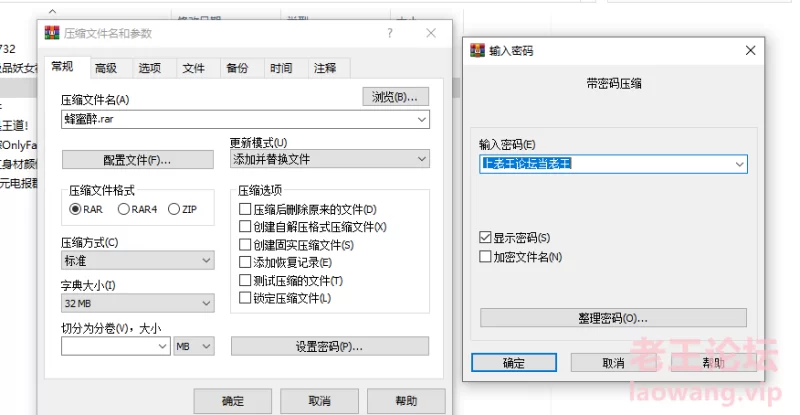Click the 浏览 browse button
The height and width of the screenshot is (415, 800).
pos(395,97)
